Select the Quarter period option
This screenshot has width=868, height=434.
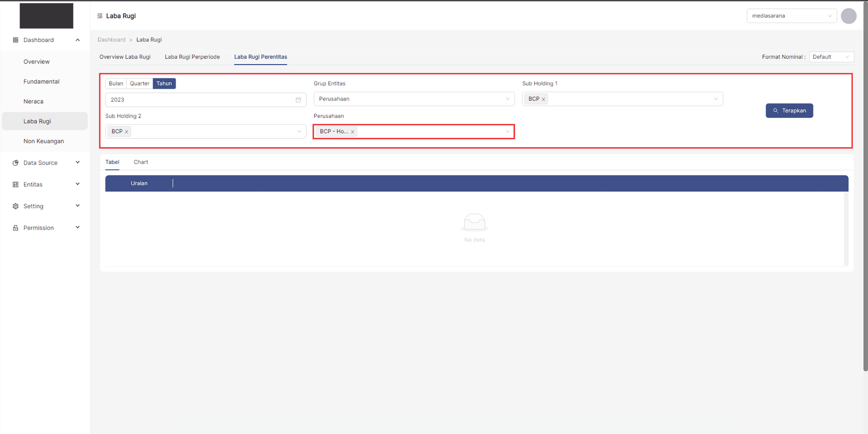pos(139,84)
